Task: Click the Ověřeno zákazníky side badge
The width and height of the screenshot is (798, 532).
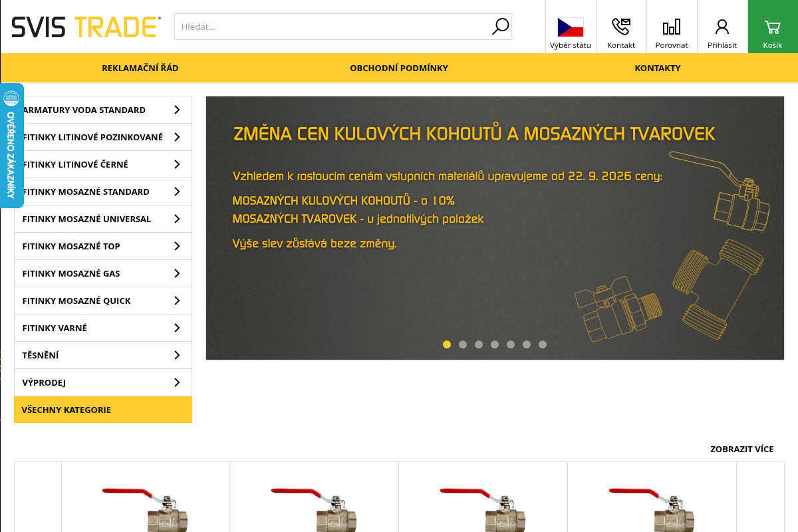Action: click(x=12, y=146)
